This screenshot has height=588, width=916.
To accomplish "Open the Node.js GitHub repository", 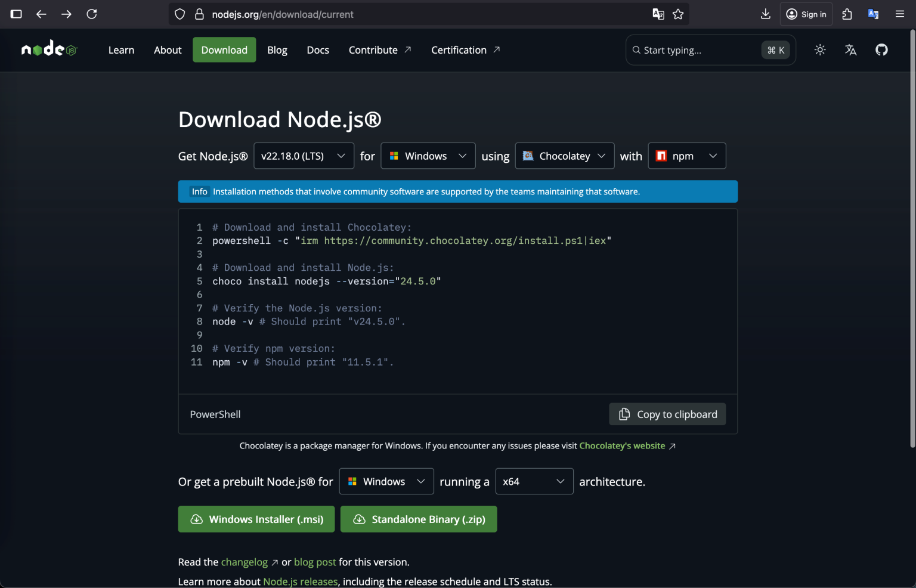I will click(881, 49).
